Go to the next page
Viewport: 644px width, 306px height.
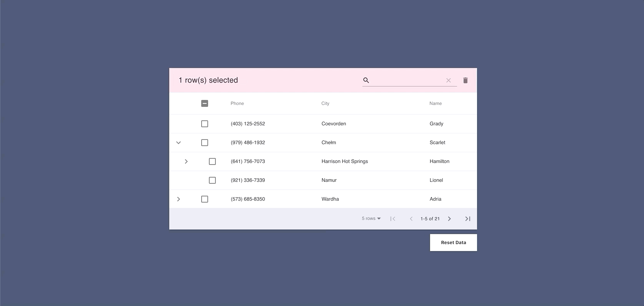point(449,219)
